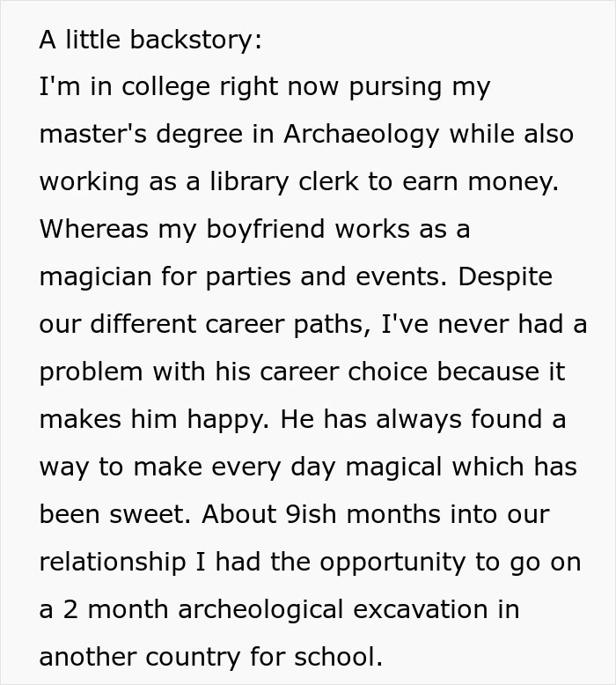Click the word "excavation" in the paragraph

tap(421, 609)
